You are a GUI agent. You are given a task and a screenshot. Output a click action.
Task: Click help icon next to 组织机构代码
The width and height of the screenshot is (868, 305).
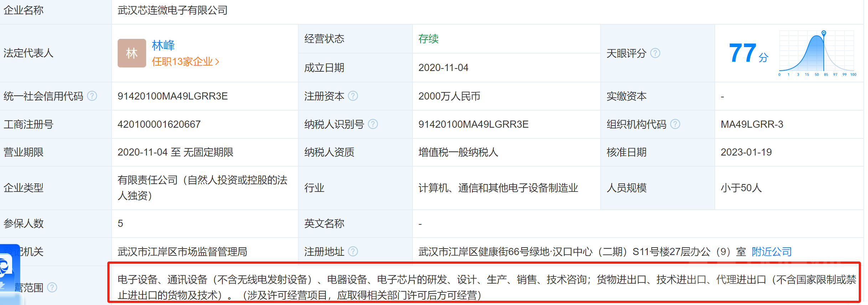pos(675,124)
